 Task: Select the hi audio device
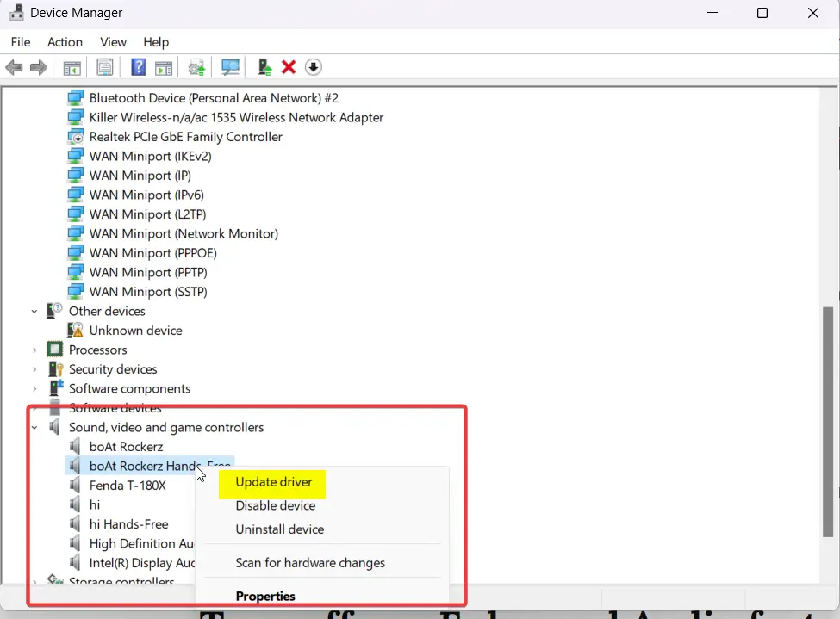point(94,504)
